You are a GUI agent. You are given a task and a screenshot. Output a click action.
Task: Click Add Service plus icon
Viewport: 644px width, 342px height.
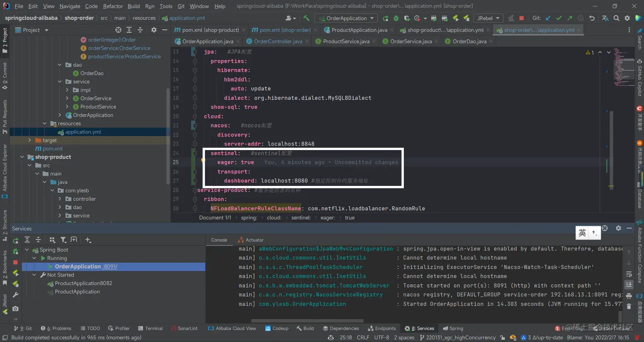click(x=88, y=240)
